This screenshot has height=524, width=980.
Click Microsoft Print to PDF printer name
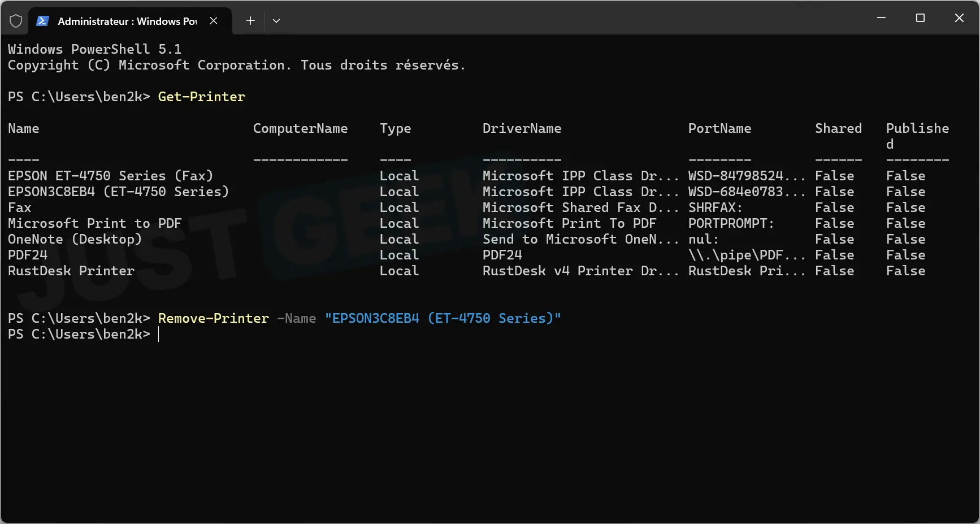coord(95,223)
